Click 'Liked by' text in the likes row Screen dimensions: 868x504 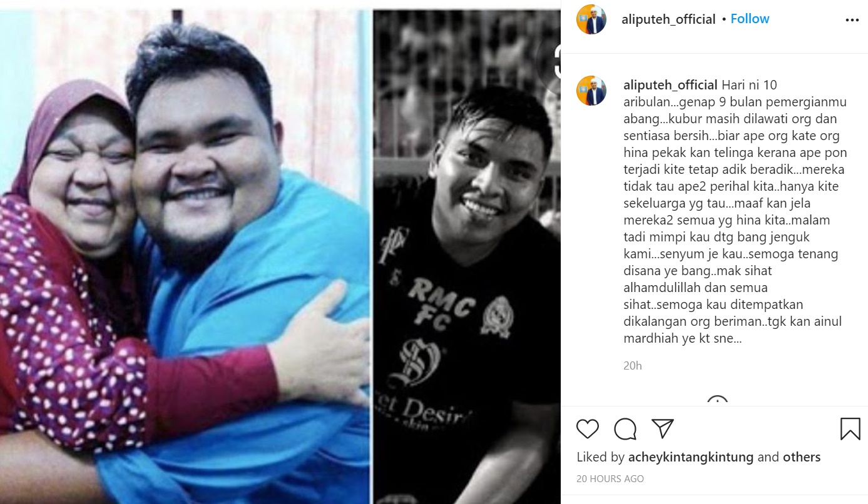tap(601, 457)
